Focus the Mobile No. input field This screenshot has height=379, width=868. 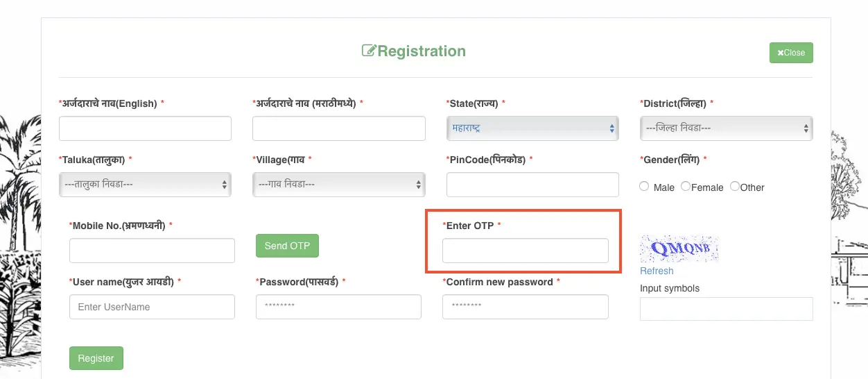tap(152, 251)
